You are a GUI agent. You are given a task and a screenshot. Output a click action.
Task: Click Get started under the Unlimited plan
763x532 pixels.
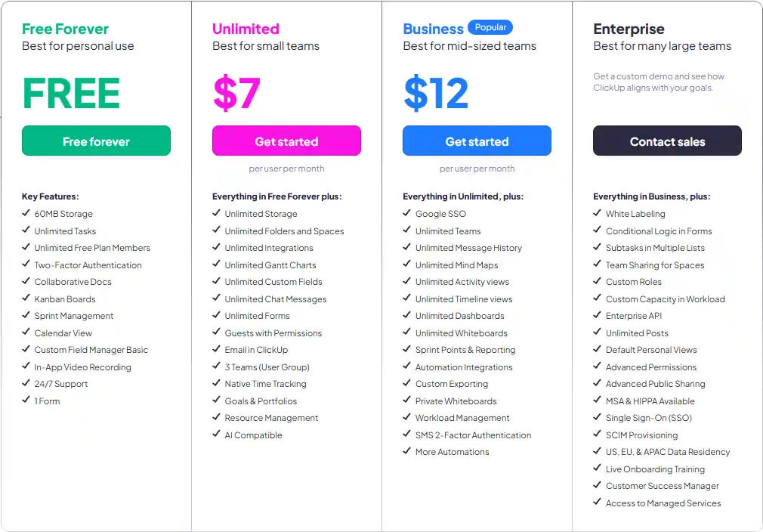pos(286,141)
